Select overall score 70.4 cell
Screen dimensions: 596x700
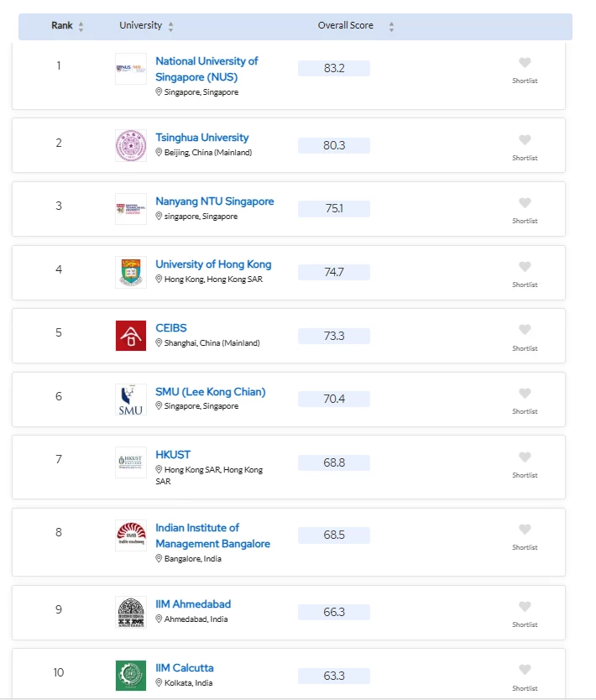pyautogui.click(x=334, y=399)
